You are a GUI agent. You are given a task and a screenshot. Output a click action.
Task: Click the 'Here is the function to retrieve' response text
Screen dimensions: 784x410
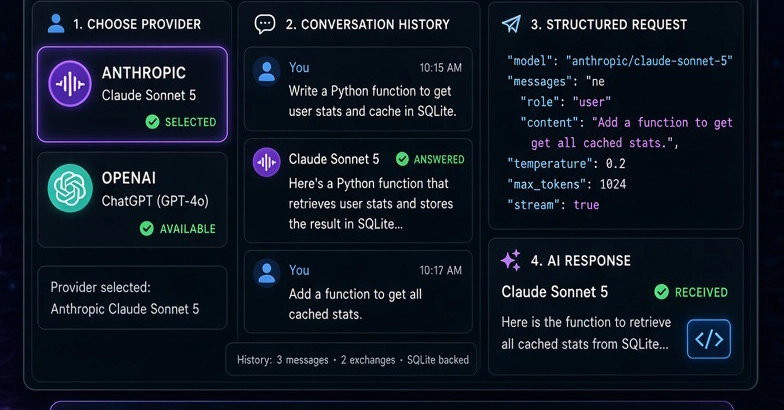coord(586,322)
